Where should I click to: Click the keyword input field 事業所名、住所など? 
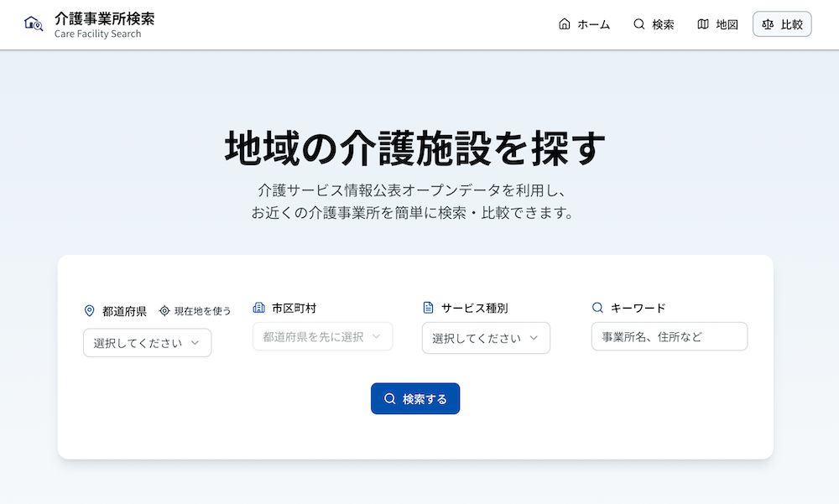click(x=669, y=336)
